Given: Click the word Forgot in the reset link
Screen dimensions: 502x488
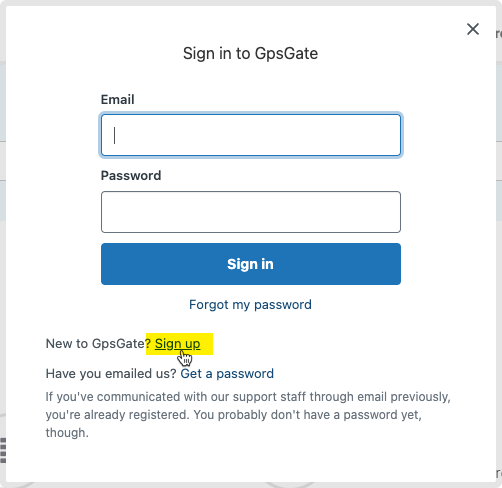Looking at the screenshot, I should (209, 305).
